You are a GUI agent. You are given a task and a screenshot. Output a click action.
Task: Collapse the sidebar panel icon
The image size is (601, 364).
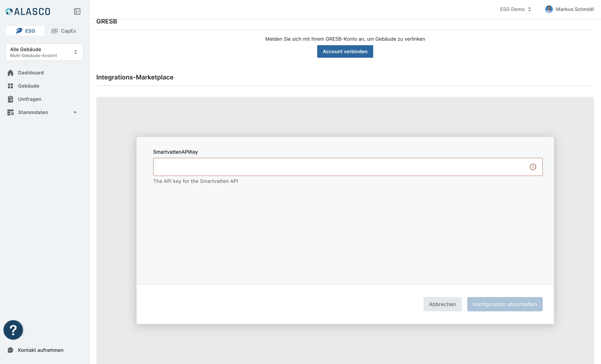coord(77,11)
